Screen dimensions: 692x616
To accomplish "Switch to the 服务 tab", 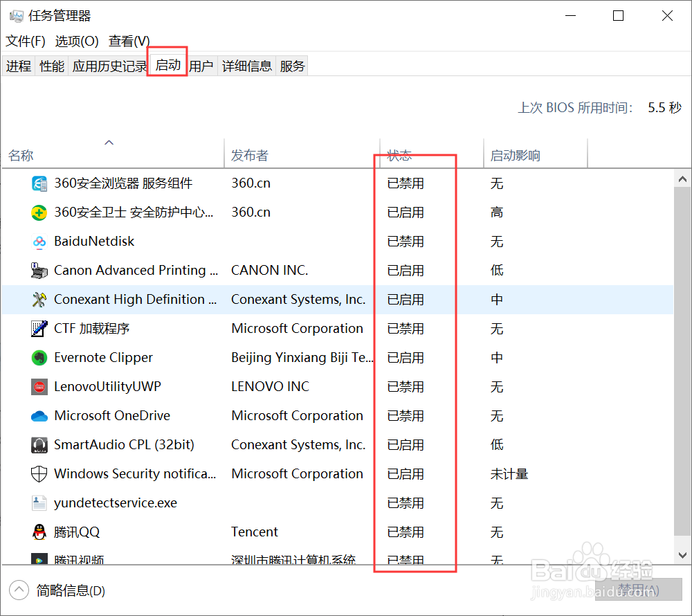I will [292, 66].
